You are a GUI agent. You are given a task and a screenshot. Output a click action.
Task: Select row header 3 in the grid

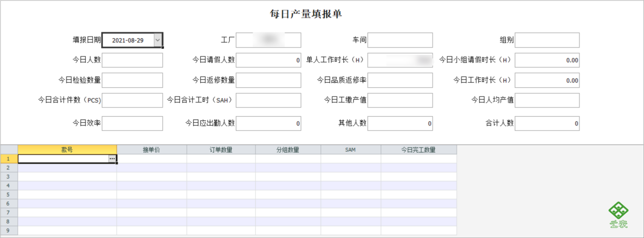[x=9, y=177]
